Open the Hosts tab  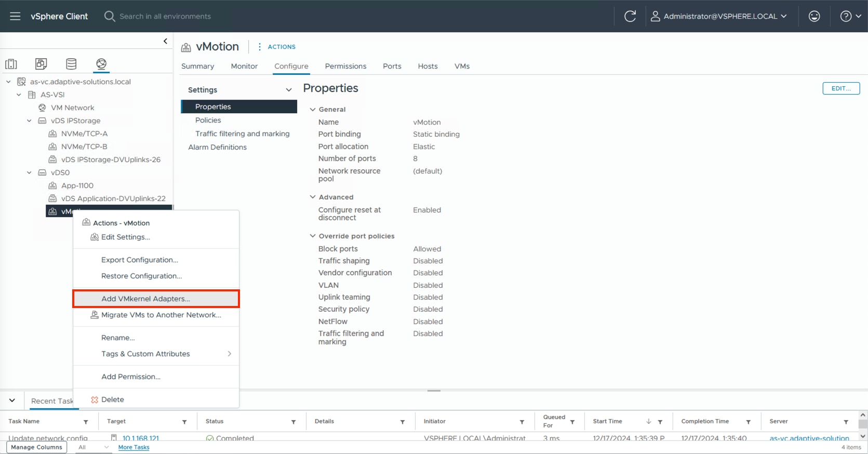(428, 66)
